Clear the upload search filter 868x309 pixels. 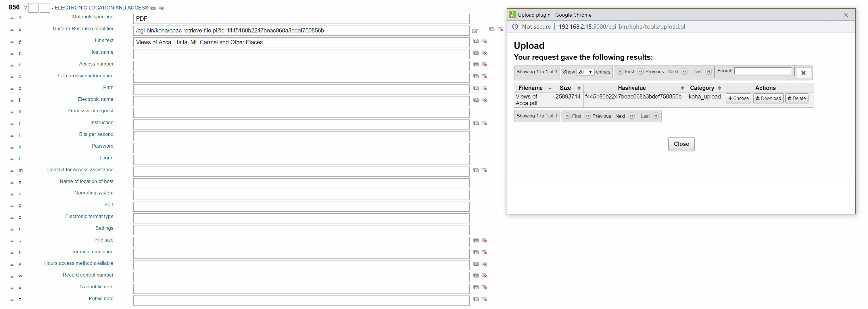coord(803,73)
